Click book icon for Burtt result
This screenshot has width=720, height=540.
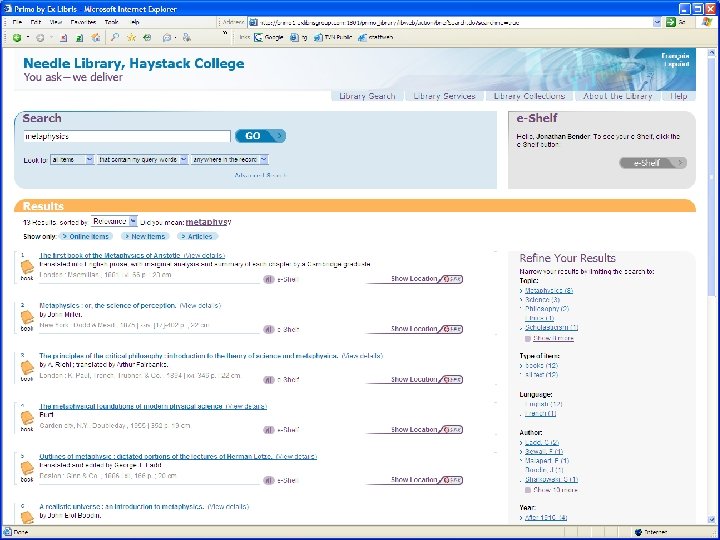coord(27,418)
